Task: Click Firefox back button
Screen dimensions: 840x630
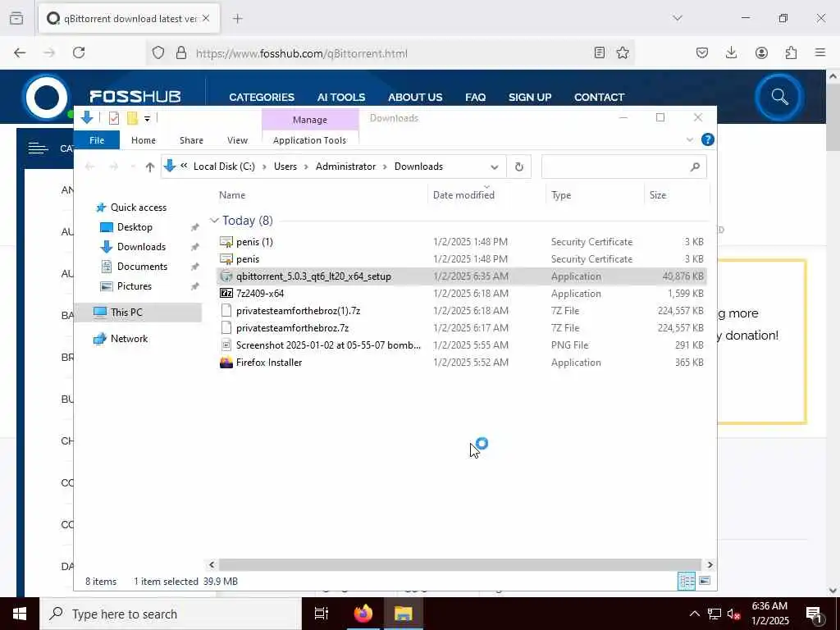Action: click(20, 52)
